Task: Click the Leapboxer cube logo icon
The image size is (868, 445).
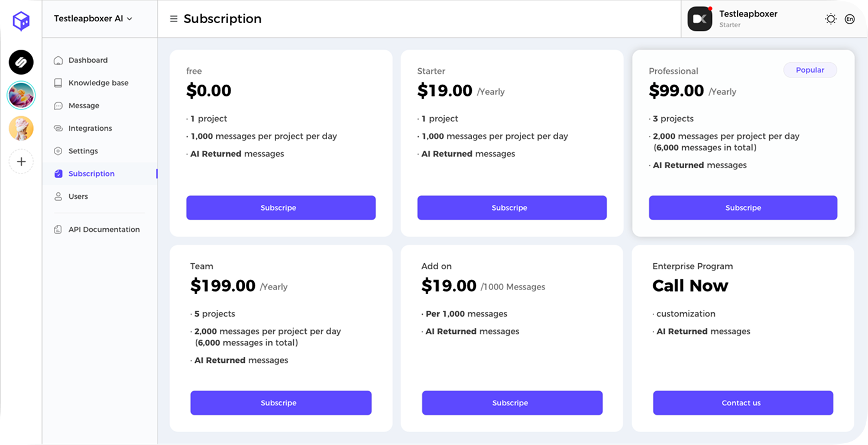Action: click(x=21, y=21)
